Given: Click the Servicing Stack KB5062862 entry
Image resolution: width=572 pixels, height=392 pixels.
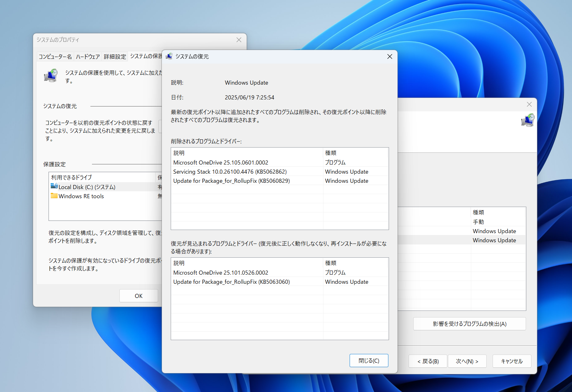Looking at the screenshot, I should coord(230,171).
